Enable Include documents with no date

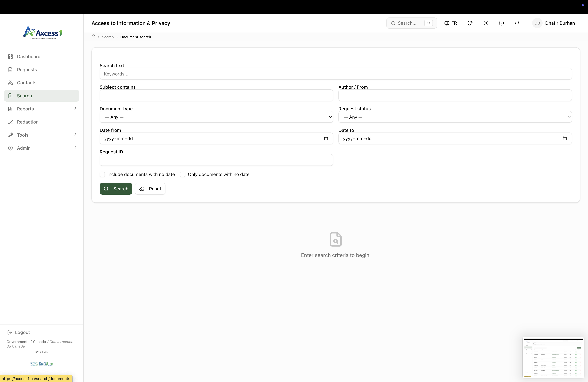(102, 174)
